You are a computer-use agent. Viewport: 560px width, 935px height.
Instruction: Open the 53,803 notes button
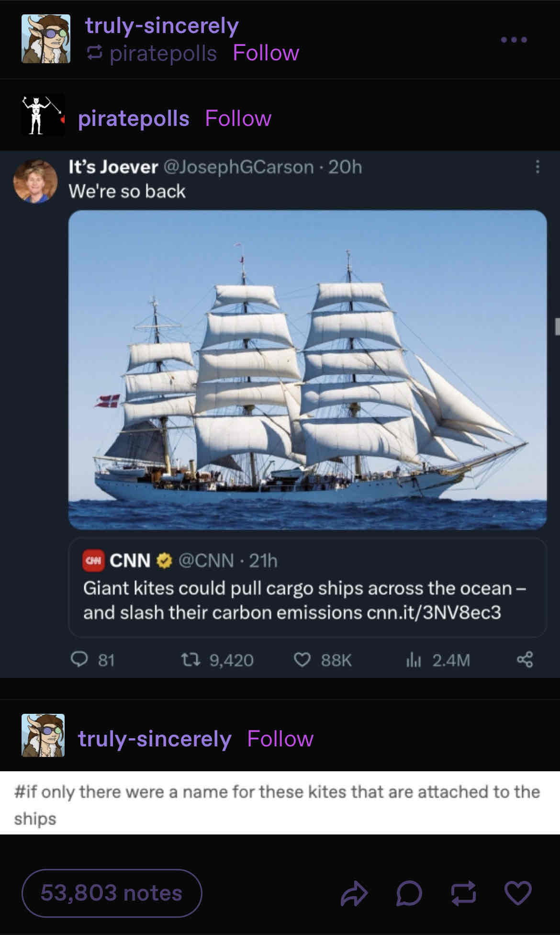tap(112, 893)
